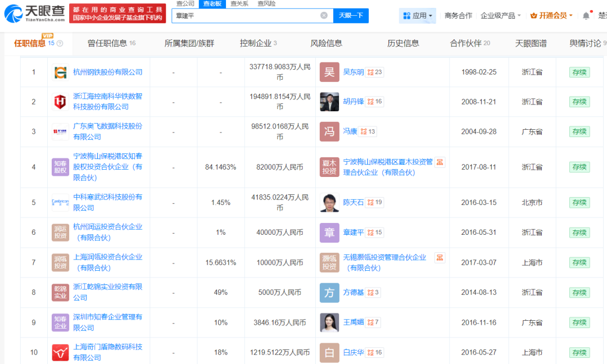
Task: Open the 杭州钢铁股份有限公司 company logo
Action: pyautogui.click(x=60, y=72)
